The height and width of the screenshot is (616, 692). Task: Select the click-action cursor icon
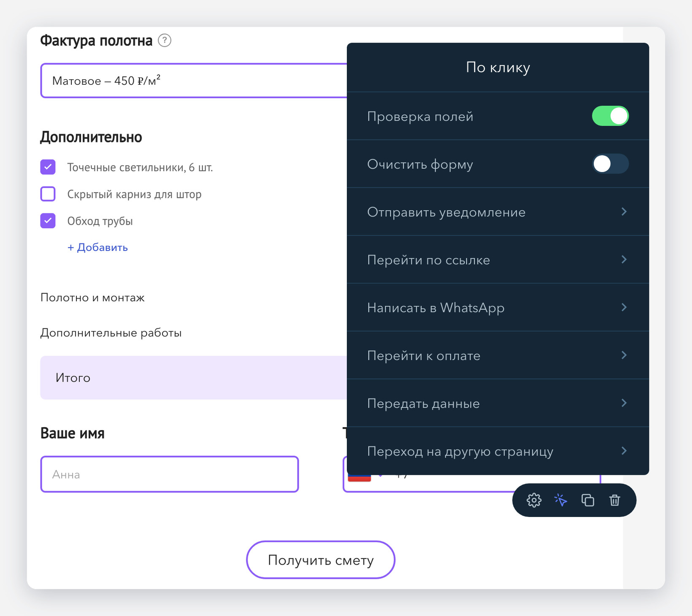[561, 500]
